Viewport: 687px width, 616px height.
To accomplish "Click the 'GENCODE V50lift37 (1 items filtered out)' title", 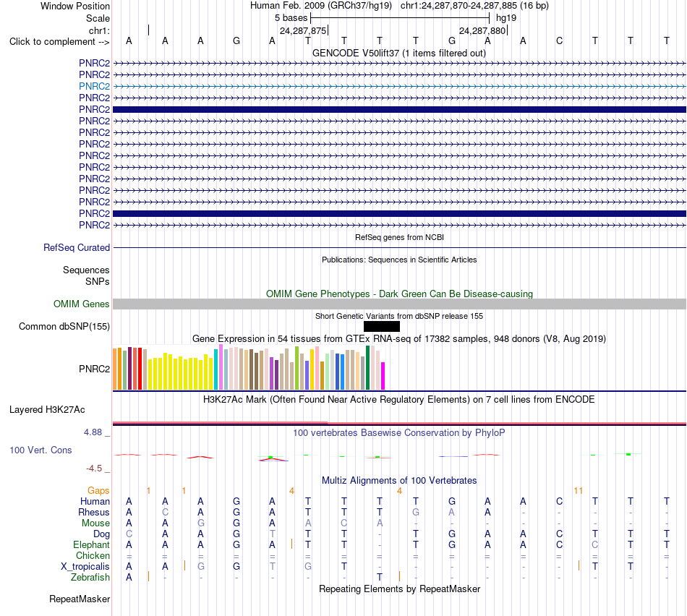I will [x=399, y=53].
